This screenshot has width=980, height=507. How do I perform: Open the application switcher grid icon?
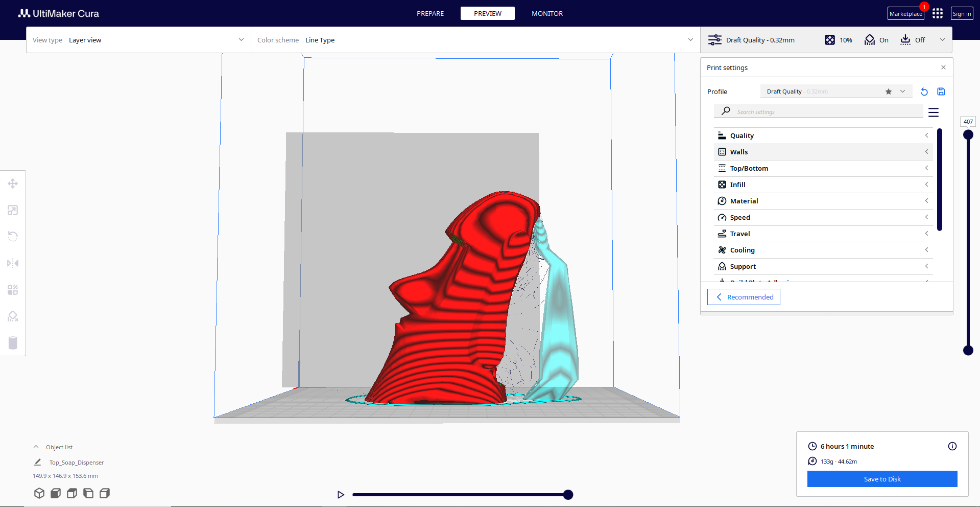coord(938,13)
